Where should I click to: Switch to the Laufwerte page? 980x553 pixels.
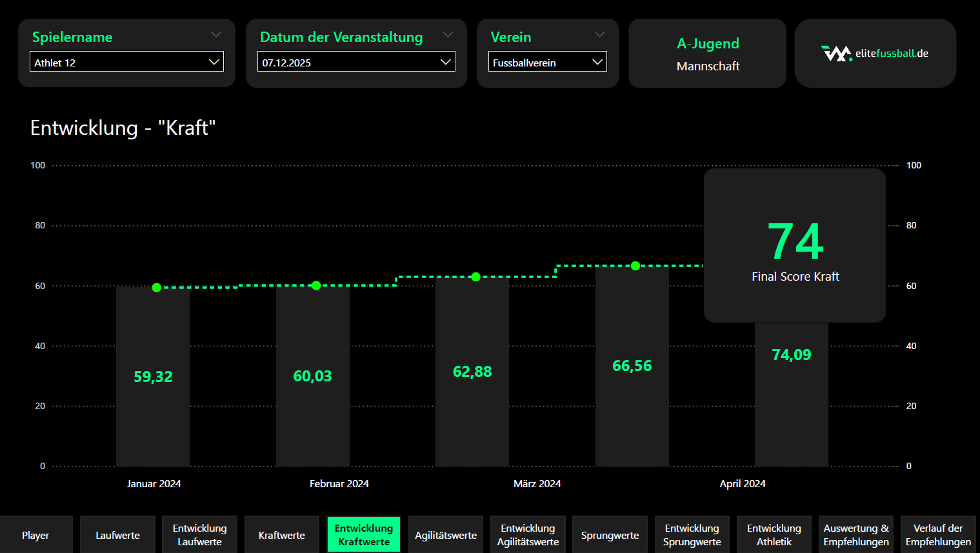(117, 535)
